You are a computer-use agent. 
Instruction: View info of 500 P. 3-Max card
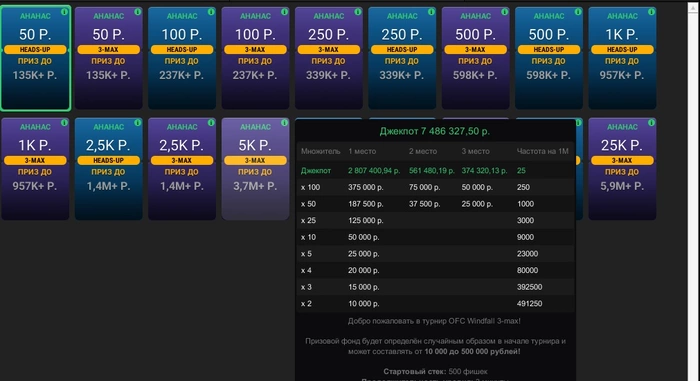pyautogui.click(x=504, y=12)
